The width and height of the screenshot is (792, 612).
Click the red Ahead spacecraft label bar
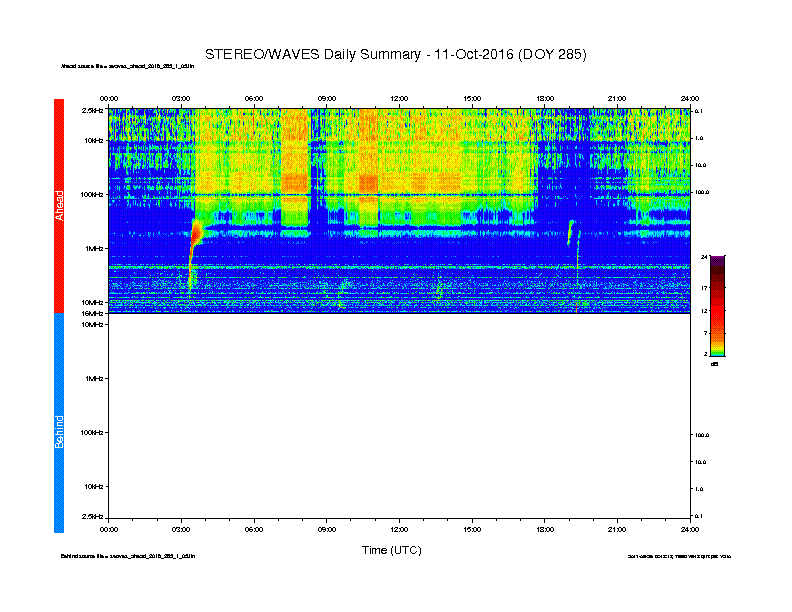(59, 206)
